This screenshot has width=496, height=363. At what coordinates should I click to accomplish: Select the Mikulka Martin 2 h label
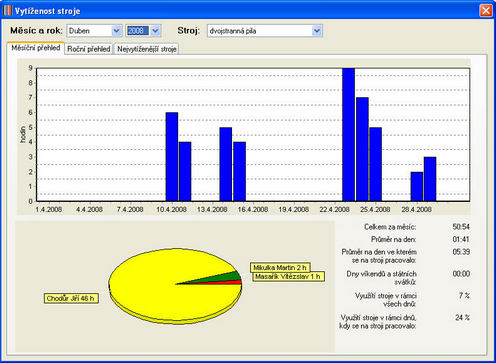(280, 267)
